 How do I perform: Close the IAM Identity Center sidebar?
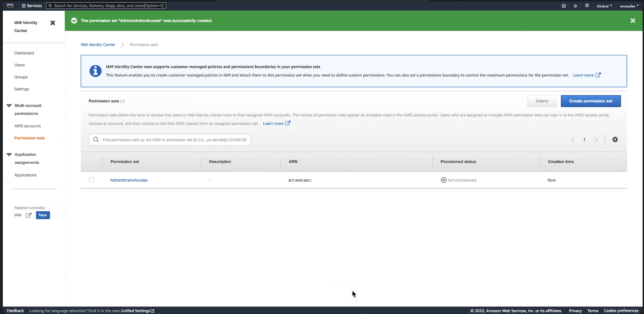53,23
